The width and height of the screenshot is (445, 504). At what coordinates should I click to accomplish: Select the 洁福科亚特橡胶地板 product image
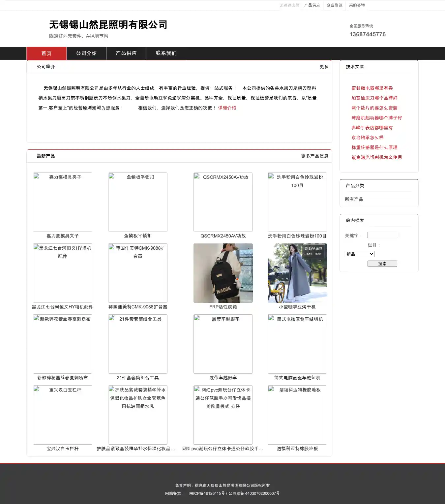297,415
